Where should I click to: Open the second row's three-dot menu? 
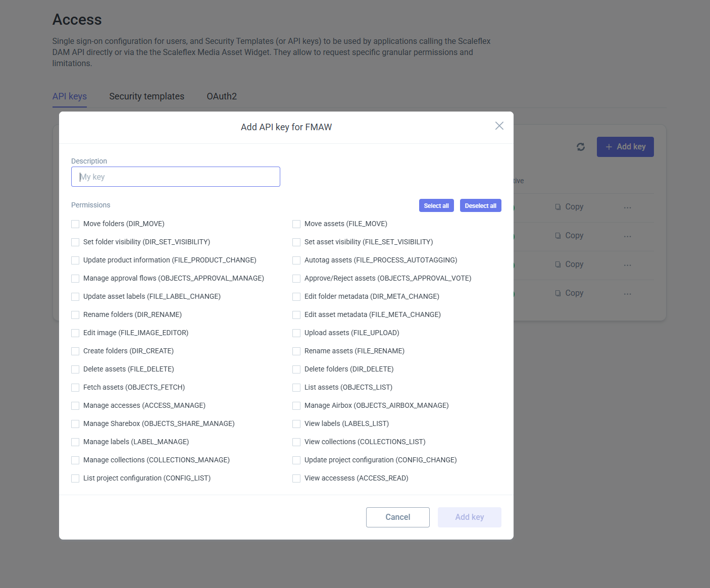point(627,236)
